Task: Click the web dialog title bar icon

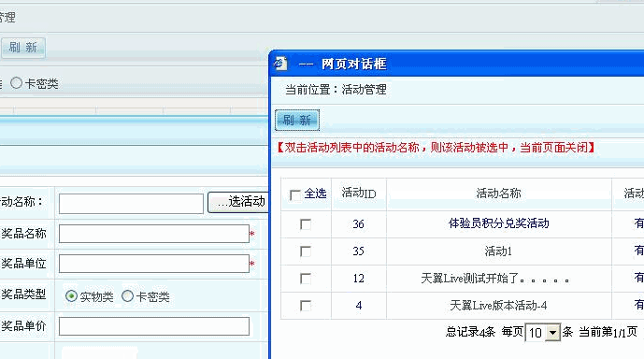Action: (280, 64)
